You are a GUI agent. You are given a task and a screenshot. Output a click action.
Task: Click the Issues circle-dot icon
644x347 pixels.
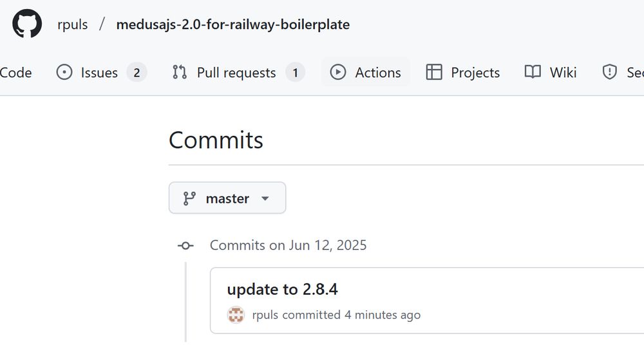coord(64,72)
